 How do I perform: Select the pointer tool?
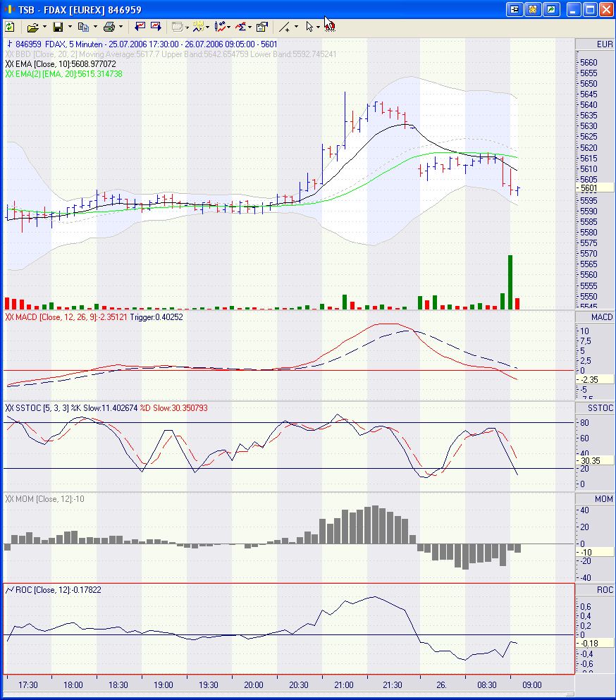[310, 26]
